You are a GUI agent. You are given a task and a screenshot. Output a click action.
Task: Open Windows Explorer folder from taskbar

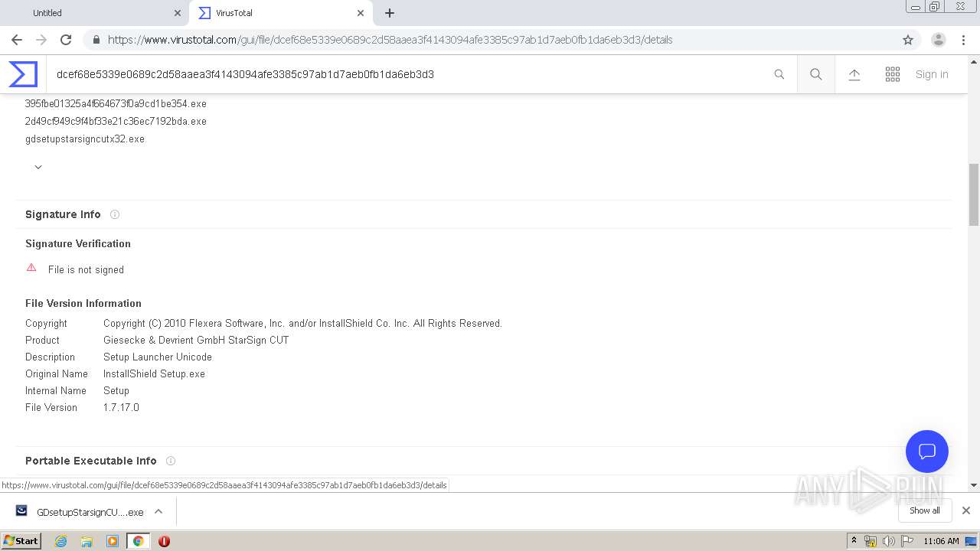click(87, 541)
